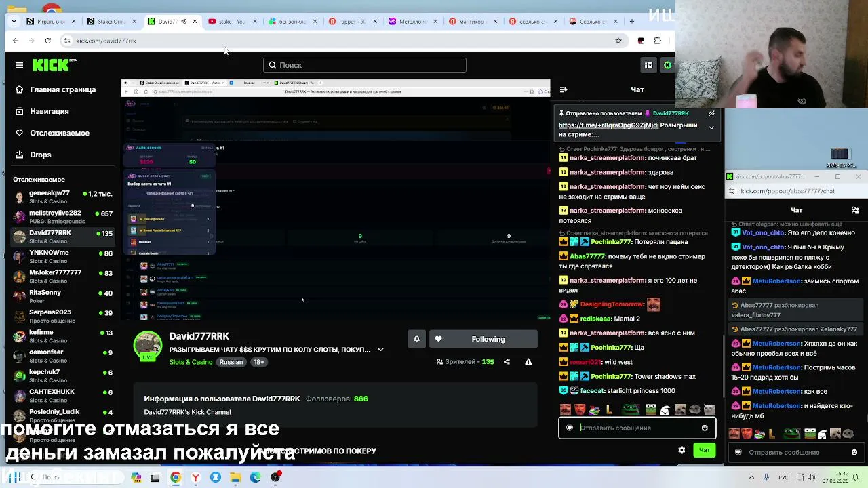
Task: Share the David777RRK stream
Action: (x=507, y=362)
